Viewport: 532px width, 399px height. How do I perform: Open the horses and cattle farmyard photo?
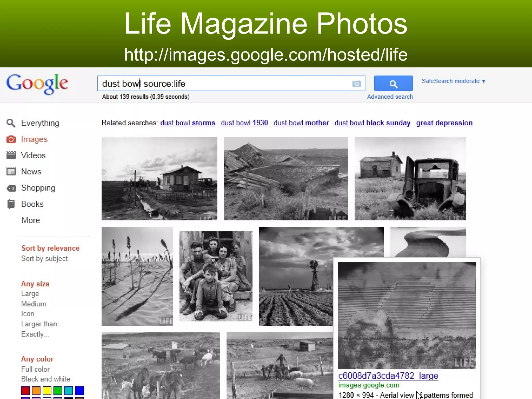161,365
